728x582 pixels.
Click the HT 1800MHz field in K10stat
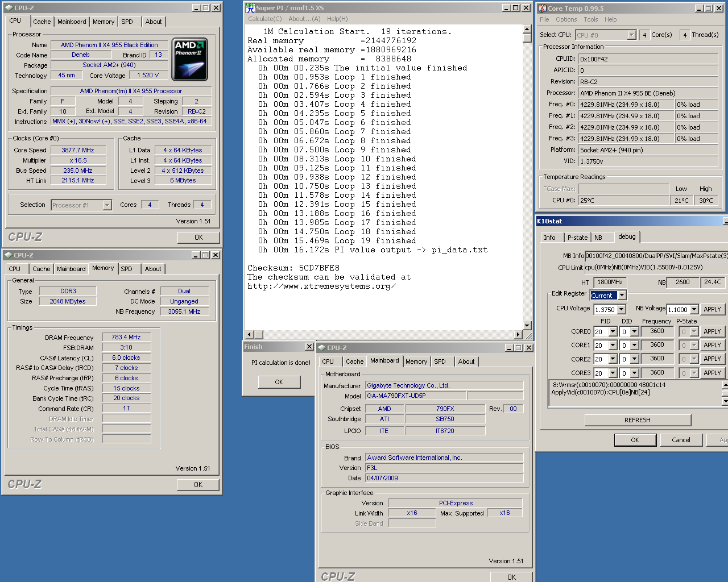tap(610, 282)
